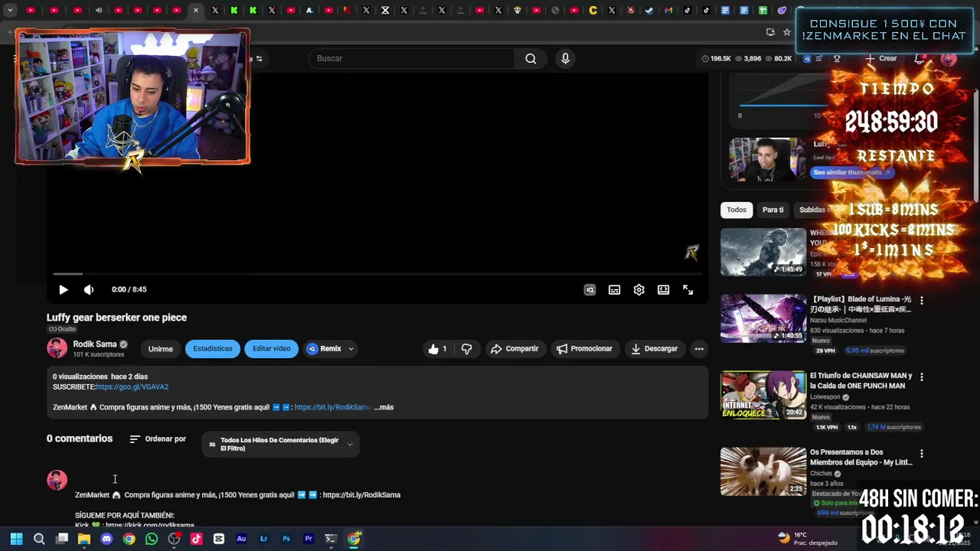Dislike the video with thumbs down

pyautogui.click(x=467, y=349)
